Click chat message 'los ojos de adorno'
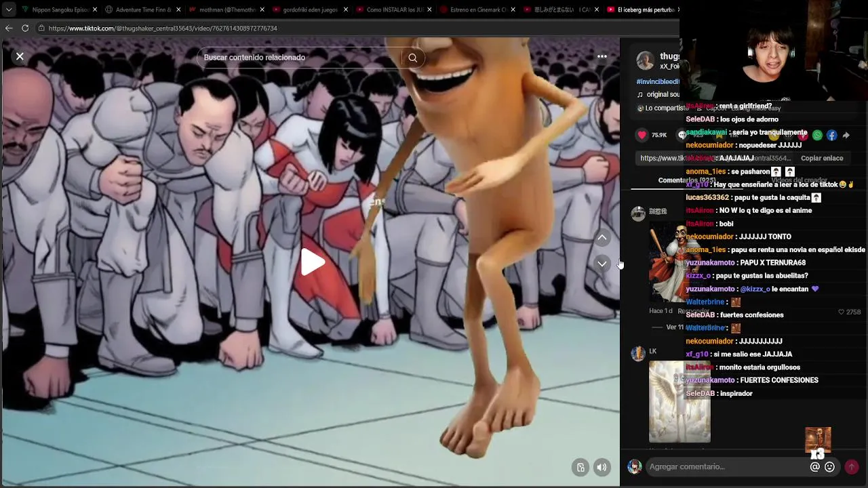The image size is (868, 488). click(x=749, y=119)
